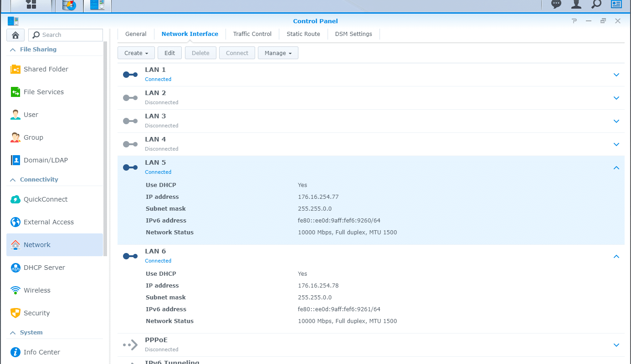This screenshot has height=364, width=631.
Task: Open Shared Folder settings
Action: click(55, 69)
